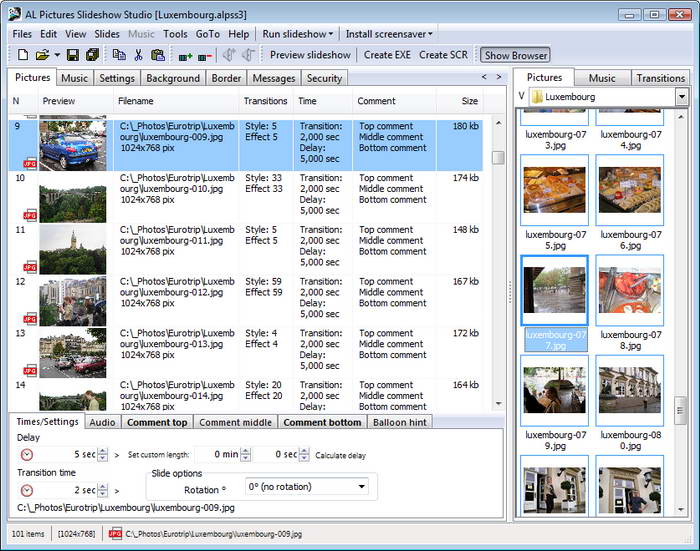Click the browser panel scrollbar thumb
Image resolution: width=700 pixels, height=551 pixels.
click(x=680, y=410)
